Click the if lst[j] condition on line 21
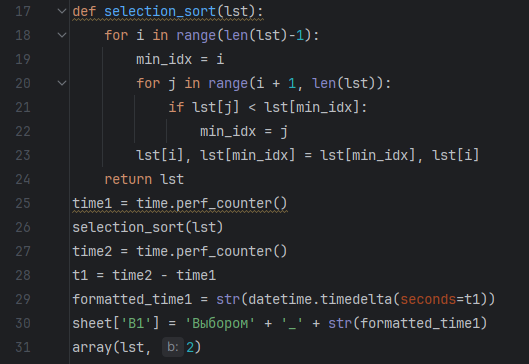Image resolution: width=529 pixels, height=364 pixels. pos(268,108)
